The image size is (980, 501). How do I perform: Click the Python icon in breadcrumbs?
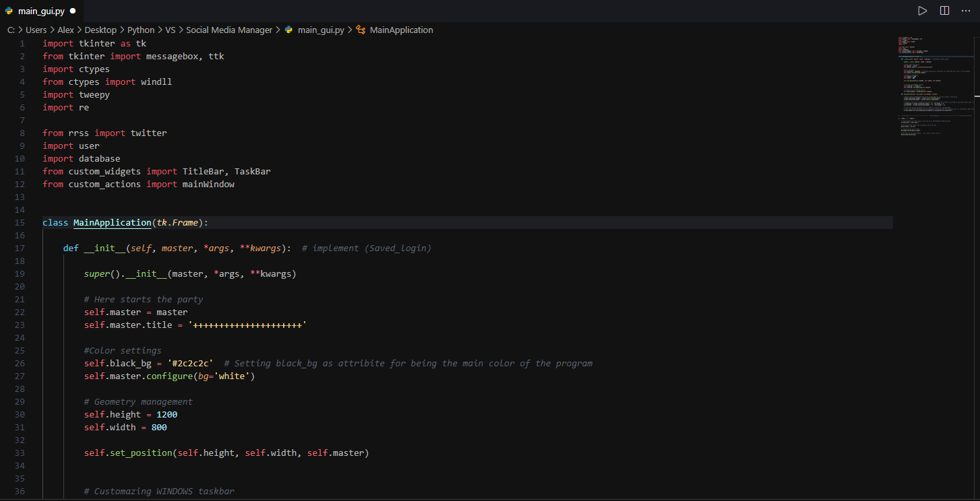click(x=289, y=30)
